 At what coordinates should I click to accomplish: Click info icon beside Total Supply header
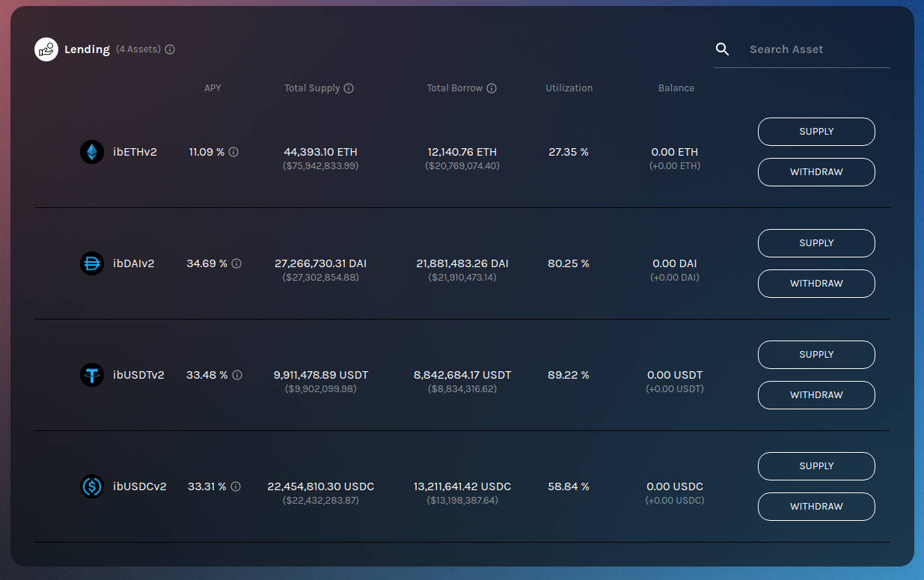tap(349, 88)
